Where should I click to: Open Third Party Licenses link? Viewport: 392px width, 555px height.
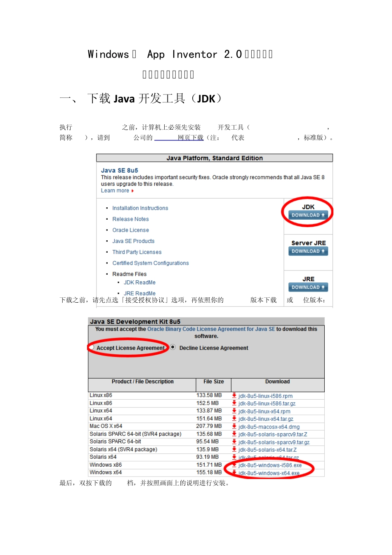137,252
